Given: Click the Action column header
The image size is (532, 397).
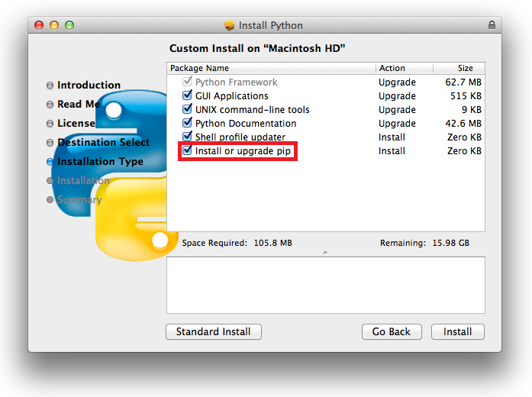Looking at the screenshot, I should click(404, 68).
